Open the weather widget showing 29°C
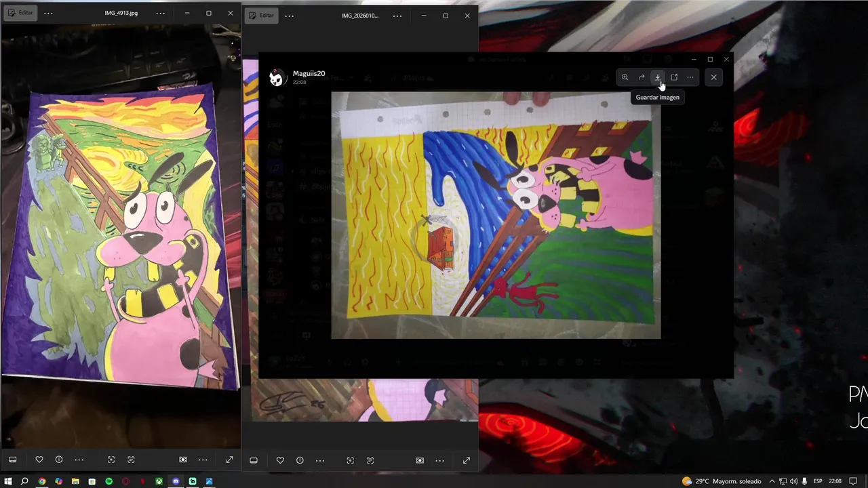 point(722,481)
